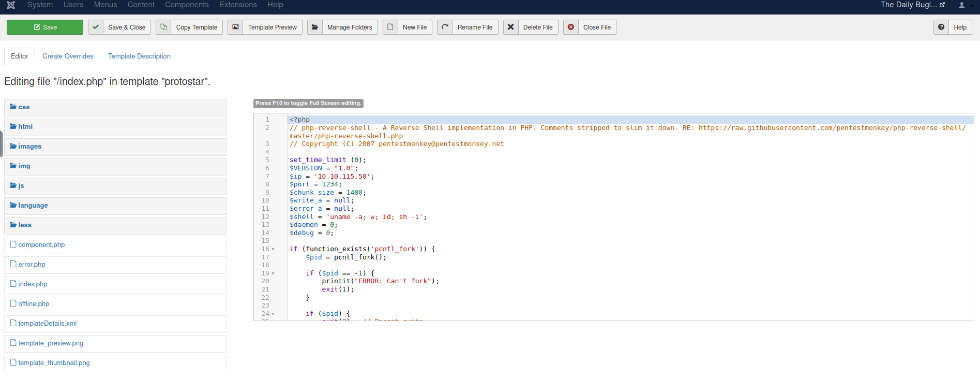Click the folder icon next to css
Screen dimensions: 980x378
click(x=13, y=107)
